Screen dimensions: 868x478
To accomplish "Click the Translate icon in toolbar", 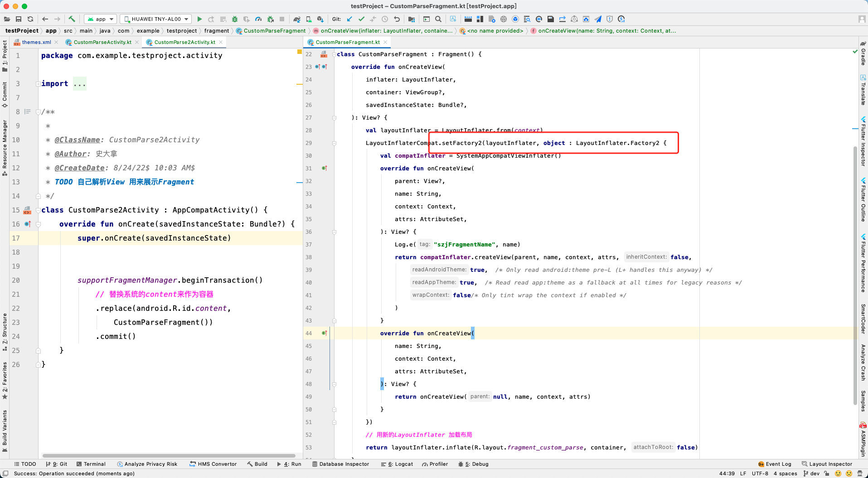I will click(453, 19).
